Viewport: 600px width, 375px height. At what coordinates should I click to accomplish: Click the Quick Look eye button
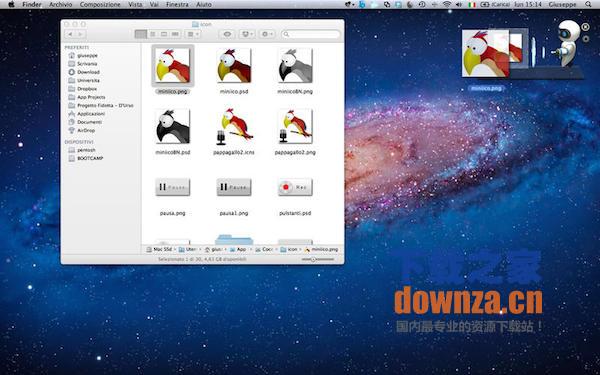click(227, 34)
